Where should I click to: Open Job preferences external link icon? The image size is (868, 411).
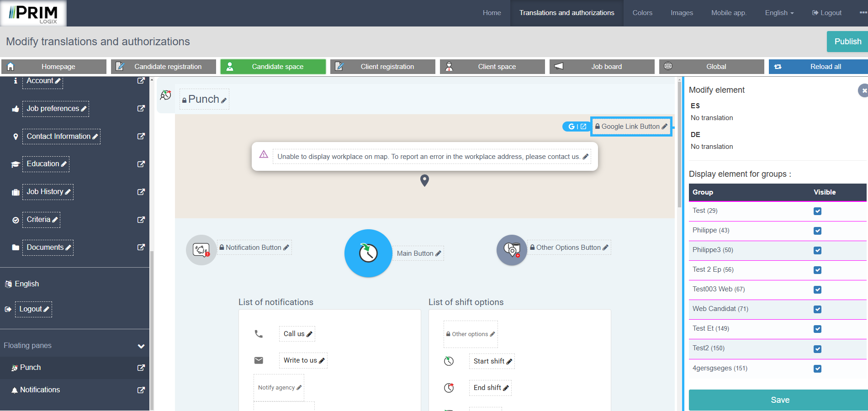[141, 109]
